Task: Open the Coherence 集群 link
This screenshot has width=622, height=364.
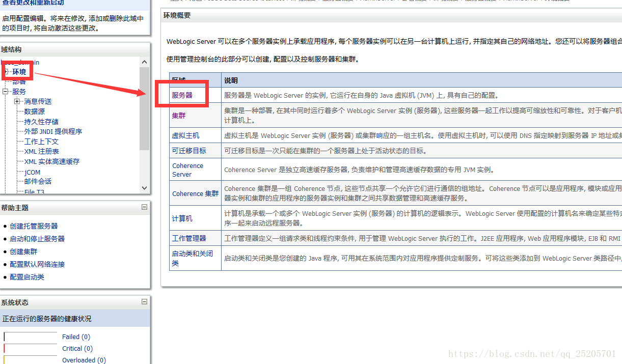Action: [x=195, y=194]
